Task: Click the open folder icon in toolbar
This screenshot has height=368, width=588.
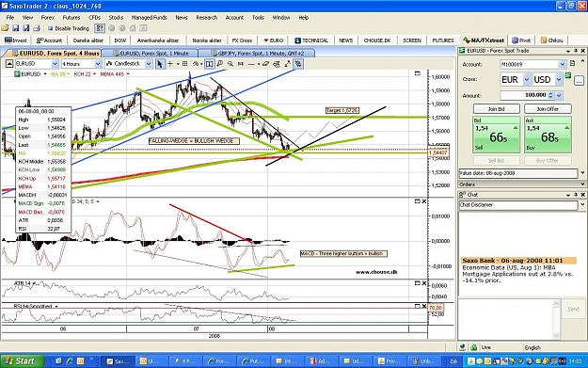Action: click(x=5, y=28)
